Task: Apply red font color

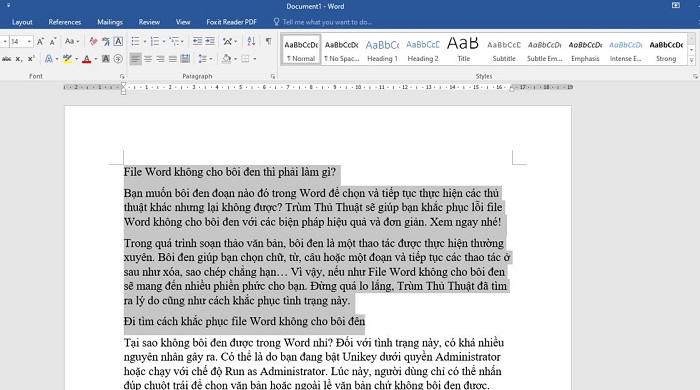Action: pyautogui.click(x=87, y=58)
